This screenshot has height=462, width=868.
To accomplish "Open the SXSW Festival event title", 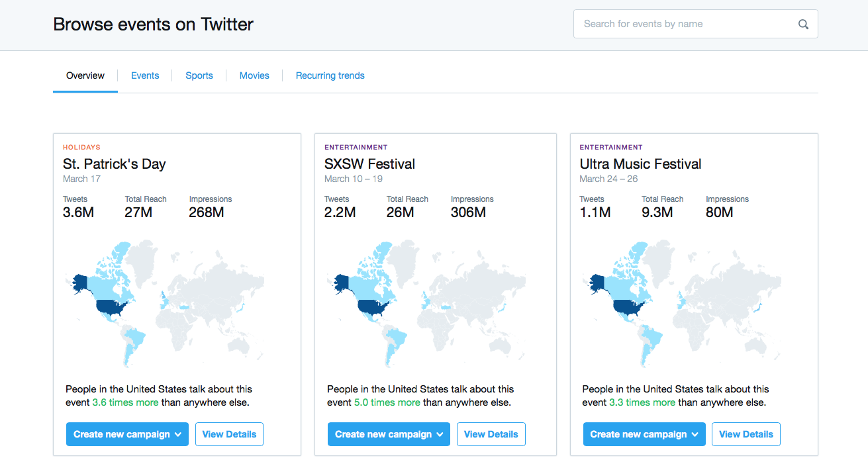I will pos(369,164).
